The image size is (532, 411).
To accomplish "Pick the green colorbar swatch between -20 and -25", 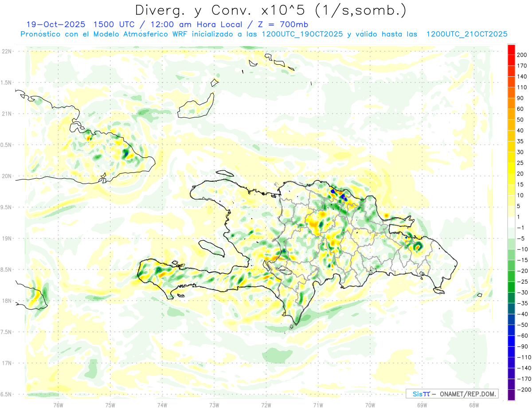I will tap(511, 276).
